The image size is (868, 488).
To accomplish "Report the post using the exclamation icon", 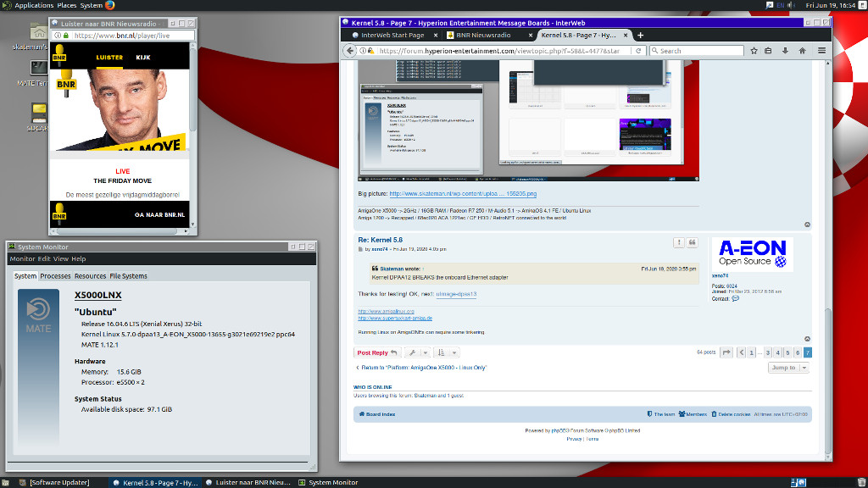I will (x=679, y=242).
